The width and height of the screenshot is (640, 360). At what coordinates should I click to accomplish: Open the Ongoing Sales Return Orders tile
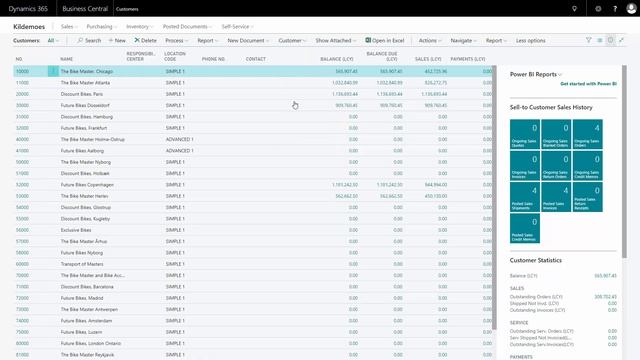556,165
